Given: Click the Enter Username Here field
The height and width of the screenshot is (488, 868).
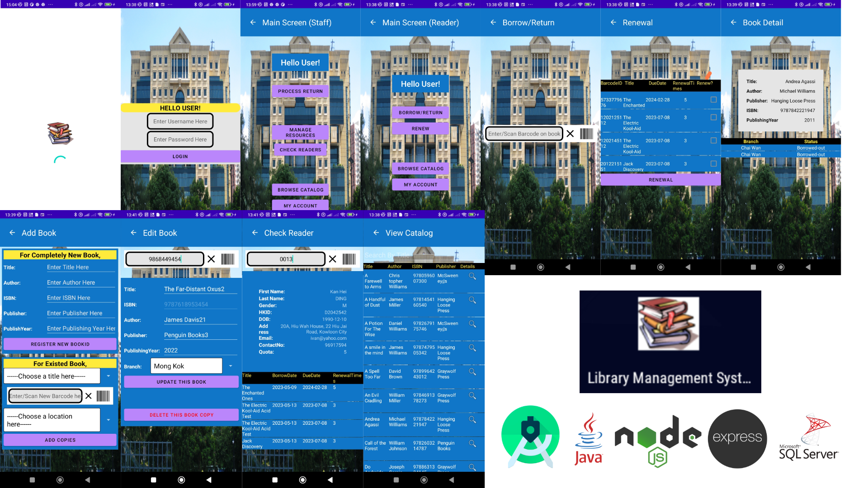Looking at the screenshot, I should tap(180, 121).
